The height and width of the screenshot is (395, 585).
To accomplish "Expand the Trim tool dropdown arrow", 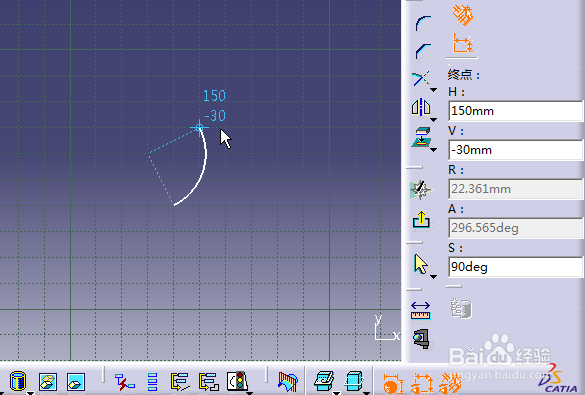I will click(x=433, y=90).
